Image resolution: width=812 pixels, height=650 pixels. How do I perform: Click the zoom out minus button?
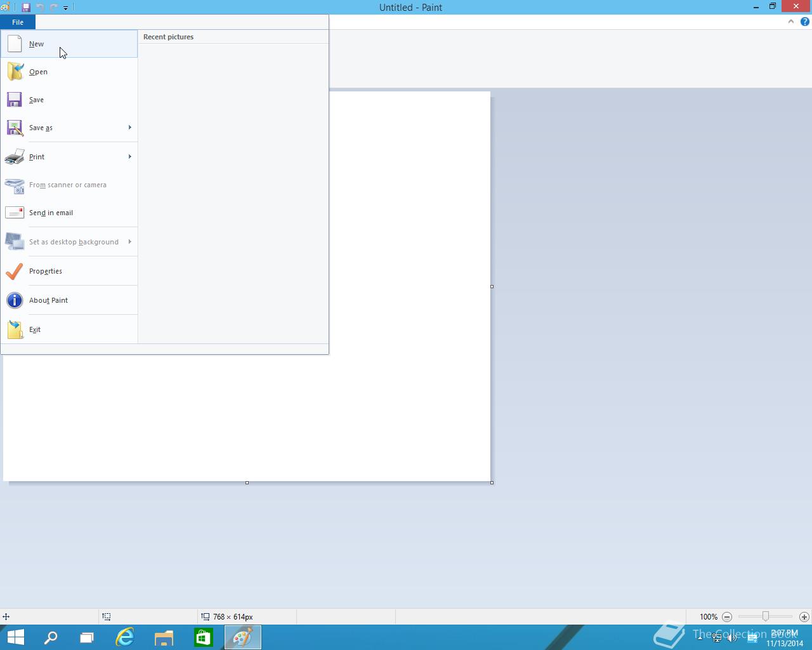pyautogui.click(x=727, y=616)
